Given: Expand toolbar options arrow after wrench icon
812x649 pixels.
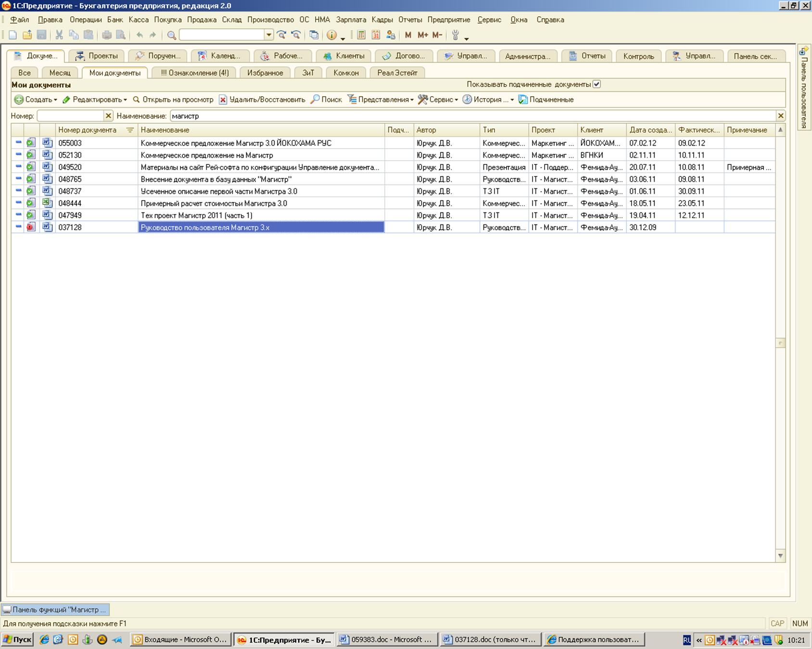Looking at the screenshot, I should [466, 38].
